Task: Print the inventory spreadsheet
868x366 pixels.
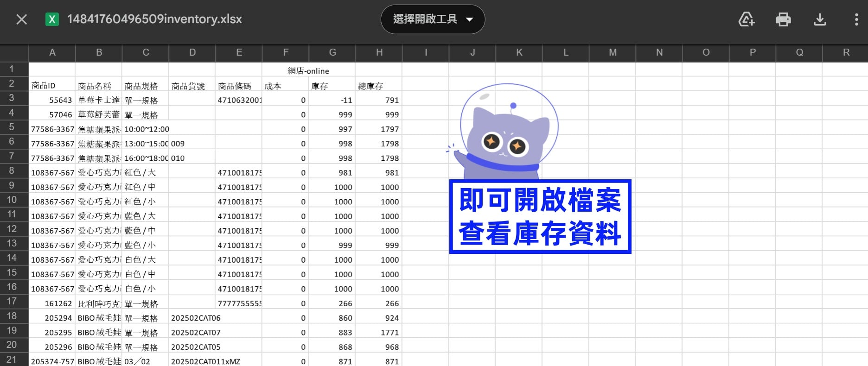Action: (x=783, y=19)
